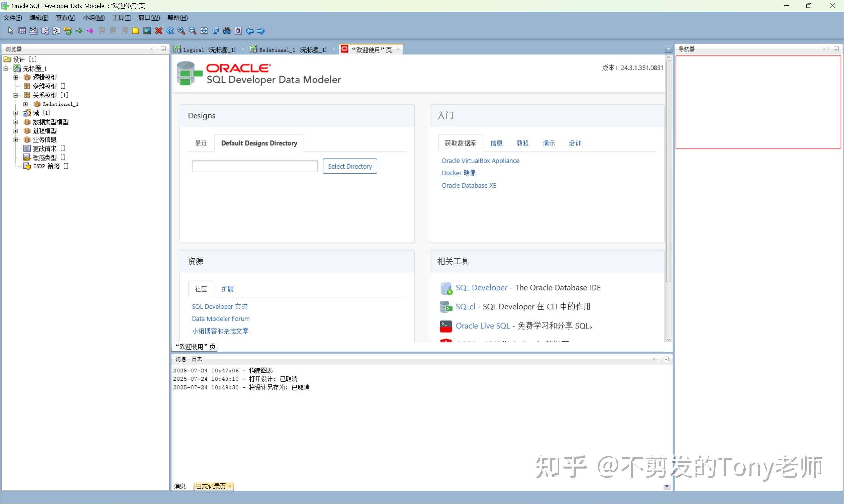Screen dimensions: 844x504
Task: Expand the Relational_1 tree node
Action: point(26,104)
